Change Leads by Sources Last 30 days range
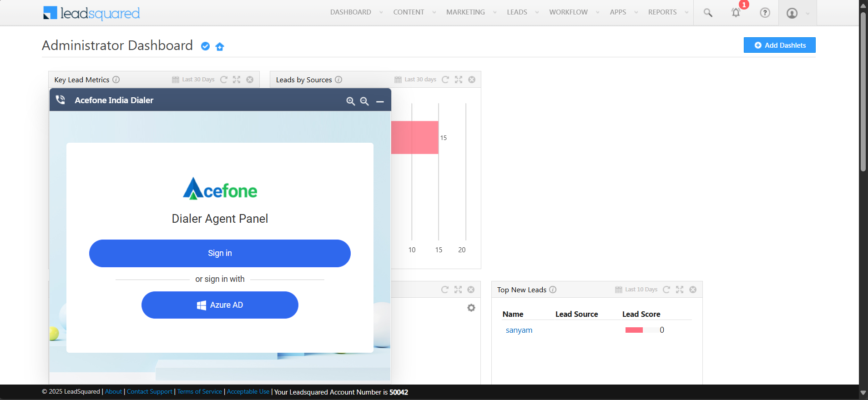This screenshot has width=868, height=400. click(415, 80)
